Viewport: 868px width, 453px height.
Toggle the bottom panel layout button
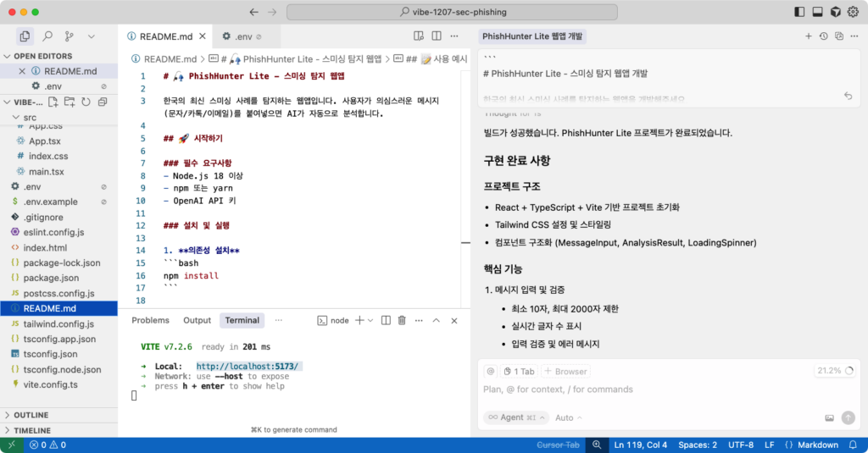point(817,12)
